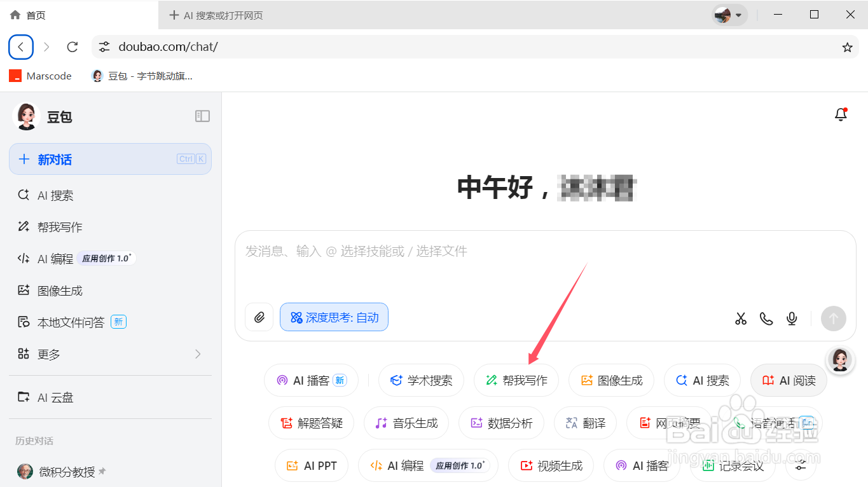Viewport: 868px width, 487px height.
Task: Click the scissors screenshot icon
Action: click(741, 319)
